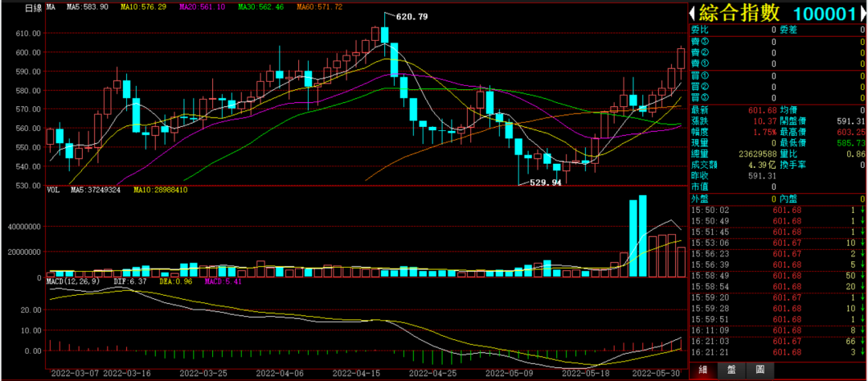Image resolution: width=868 pixels, height=381 pixels.
Task: Click the latest candlestick near 600
Action: 681,58
